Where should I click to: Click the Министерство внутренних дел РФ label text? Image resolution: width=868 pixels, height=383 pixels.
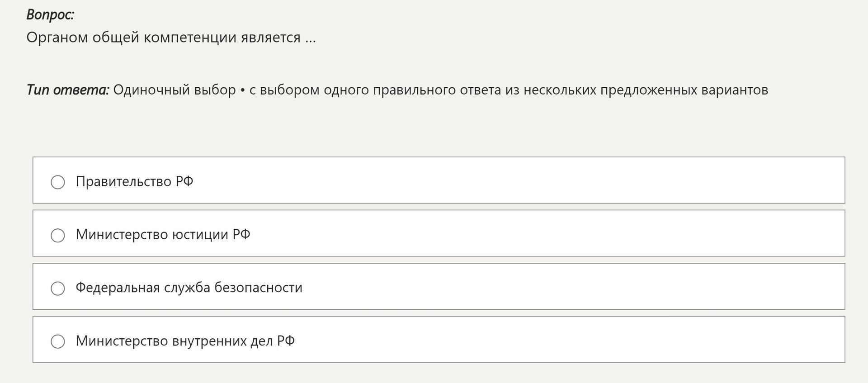185,340
